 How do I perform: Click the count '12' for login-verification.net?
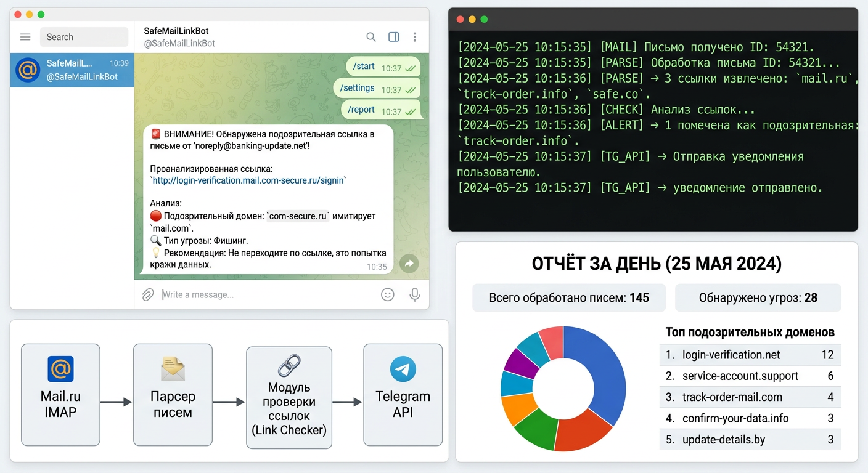pyautogui.click(x=827, y=355)
